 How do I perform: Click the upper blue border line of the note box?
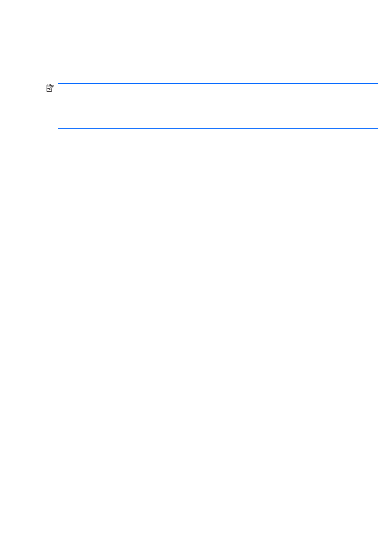pos(217,84)
